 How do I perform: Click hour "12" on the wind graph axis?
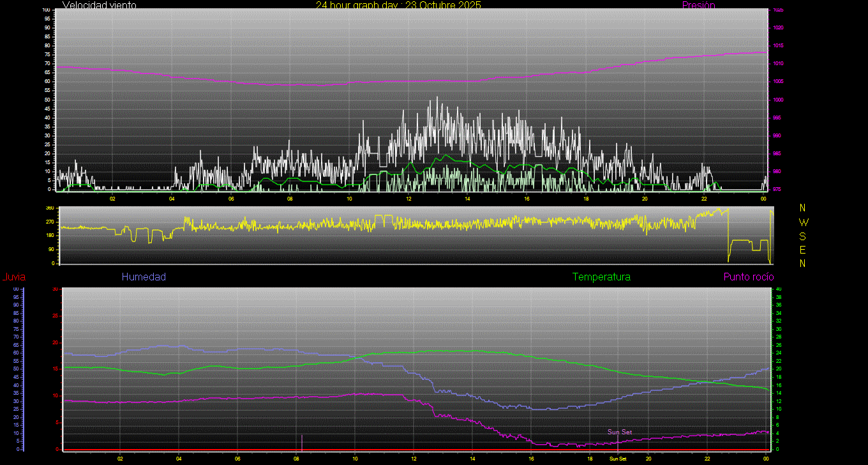tap(408, 198)
